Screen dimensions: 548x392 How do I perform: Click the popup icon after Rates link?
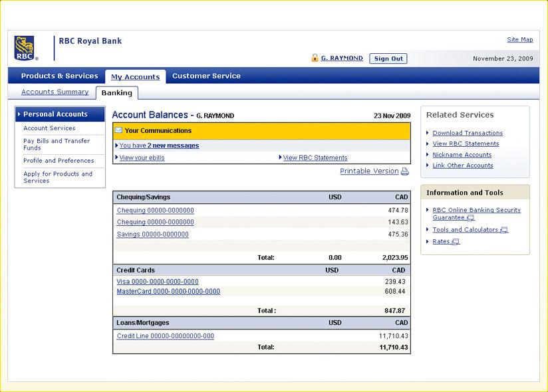[x=456, y=242]
